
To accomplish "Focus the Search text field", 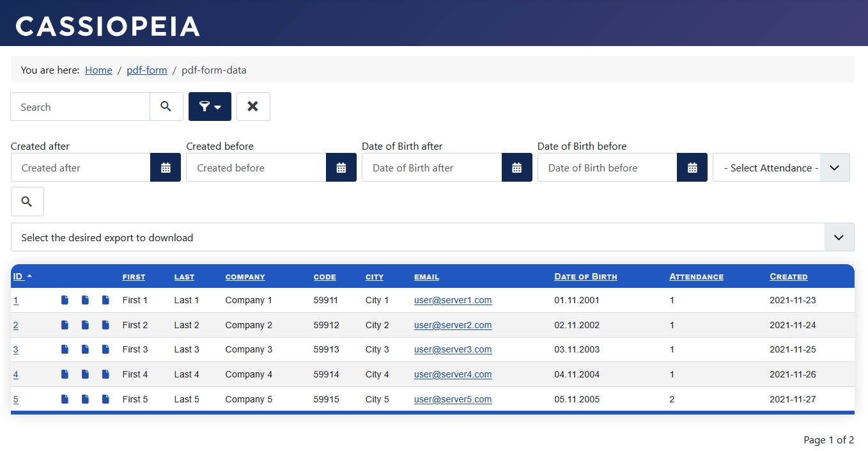I will pyautogui.click(x=80, y=107).
